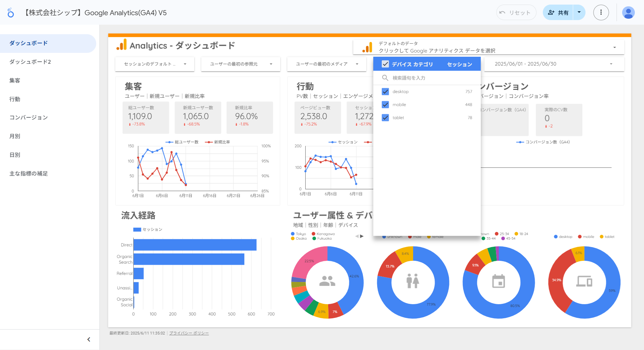The image size is (644, 350).
Task: Open the 行動 page in the sidebar
Action: point(48,99)
